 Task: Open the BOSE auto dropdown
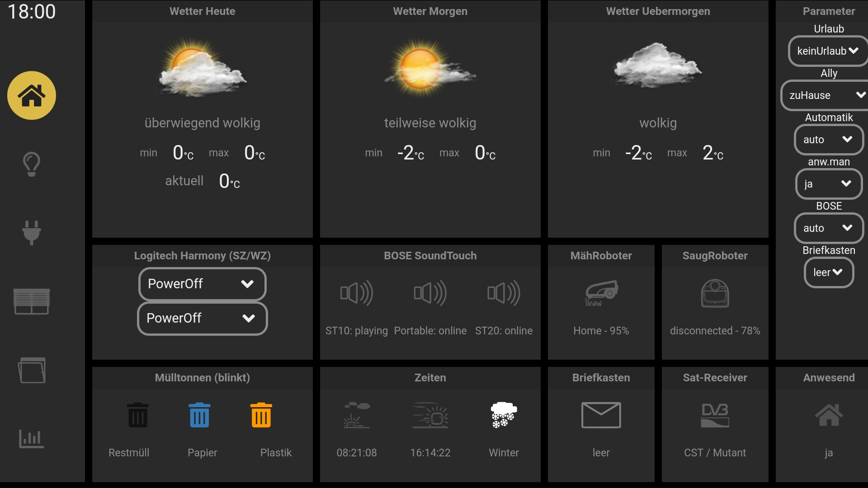click(828, 228)
